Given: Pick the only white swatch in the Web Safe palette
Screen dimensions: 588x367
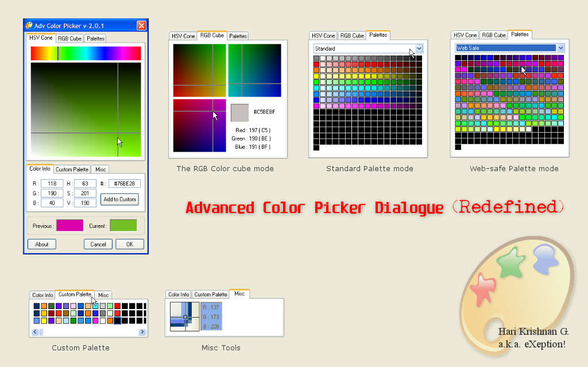Looking at the screenshot, I should coord(529,129).
